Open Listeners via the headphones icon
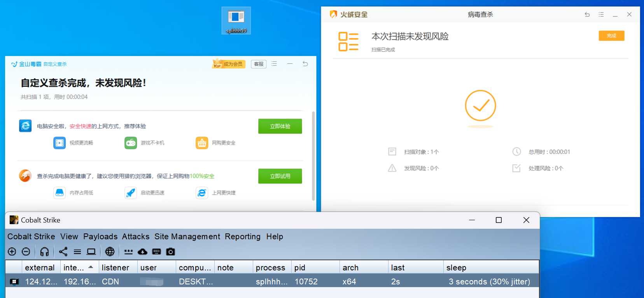Screen dimensions: 644x298 click(45, 252)
